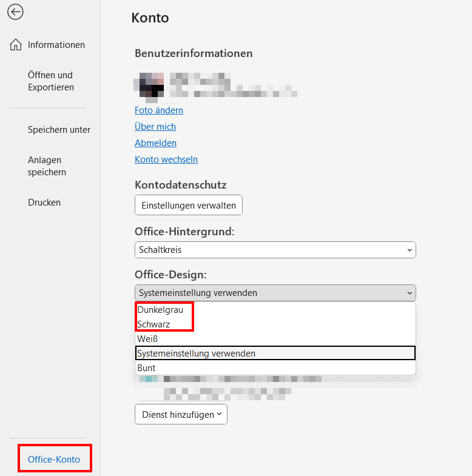Click Einstellungen verwalten button
The image size is (472, 476).
[189, 205]
